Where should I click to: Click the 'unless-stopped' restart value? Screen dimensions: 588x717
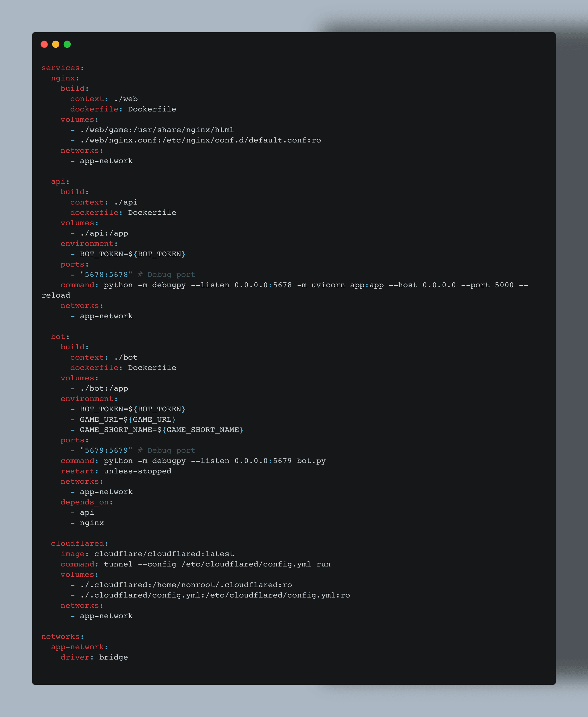[138, 471]
